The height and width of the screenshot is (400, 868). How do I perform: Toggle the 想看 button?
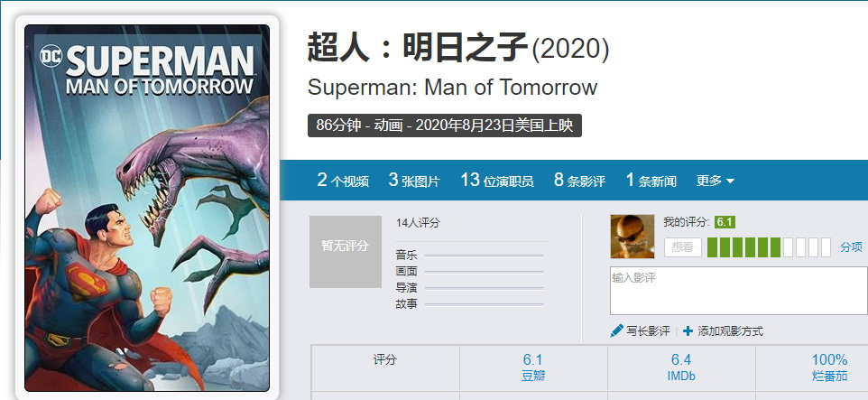click(x=682, y=247)
